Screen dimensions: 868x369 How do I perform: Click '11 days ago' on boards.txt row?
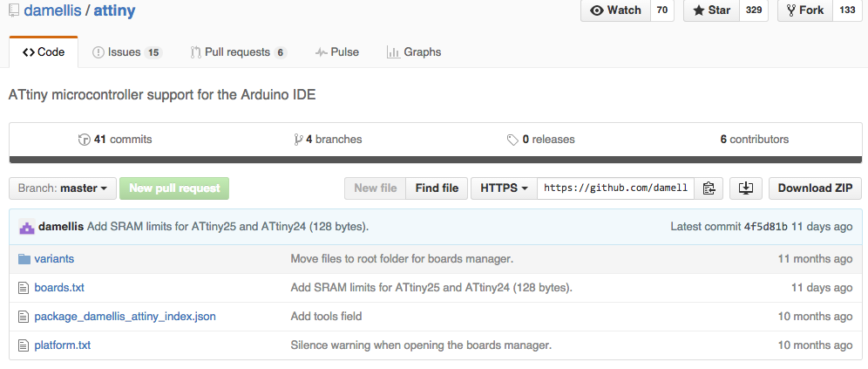(x=822, y=288)
